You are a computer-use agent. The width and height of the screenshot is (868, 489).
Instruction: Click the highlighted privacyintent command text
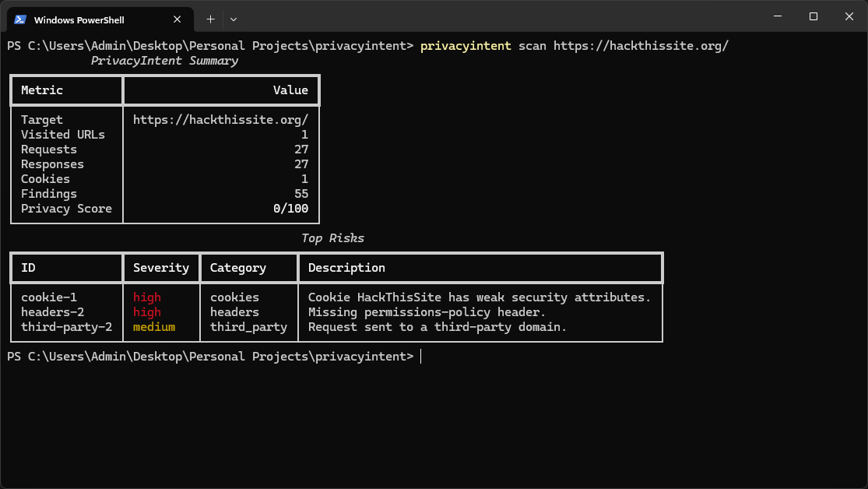pyautogui.click(x=466, y=45)
